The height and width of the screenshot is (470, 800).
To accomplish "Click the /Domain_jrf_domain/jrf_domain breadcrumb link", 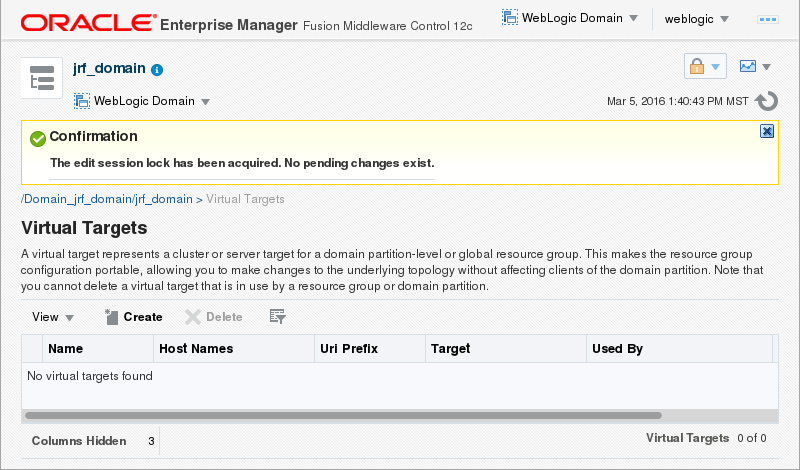I will pos(107,199).
